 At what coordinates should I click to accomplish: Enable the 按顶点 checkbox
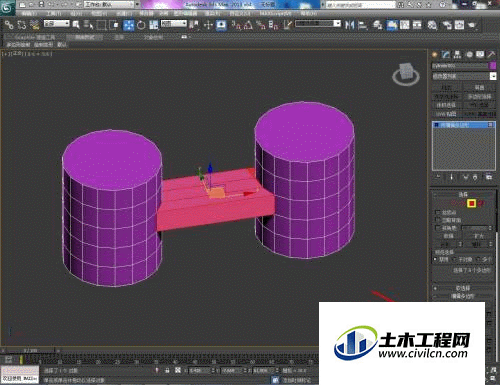click(438, 212)
